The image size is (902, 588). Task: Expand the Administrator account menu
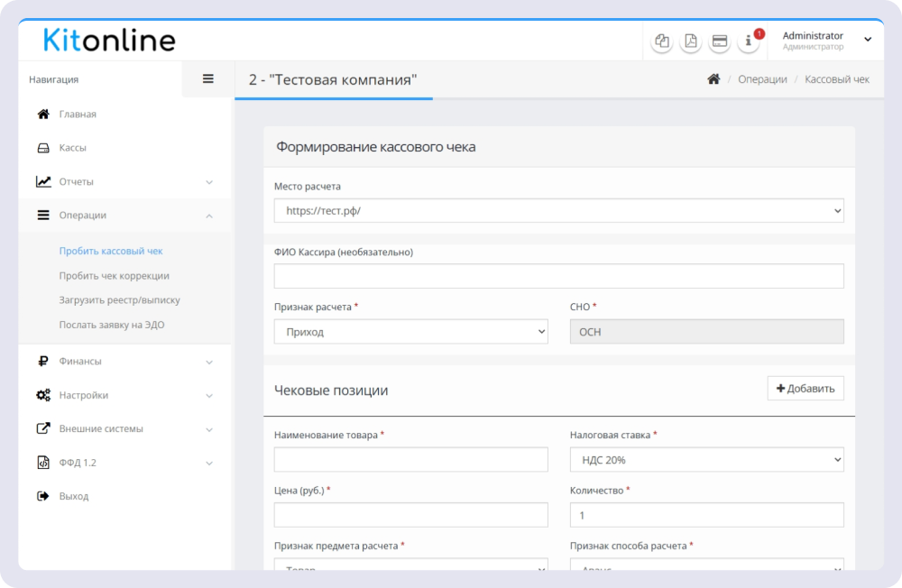pyautogui.click(x=823, y=41)
